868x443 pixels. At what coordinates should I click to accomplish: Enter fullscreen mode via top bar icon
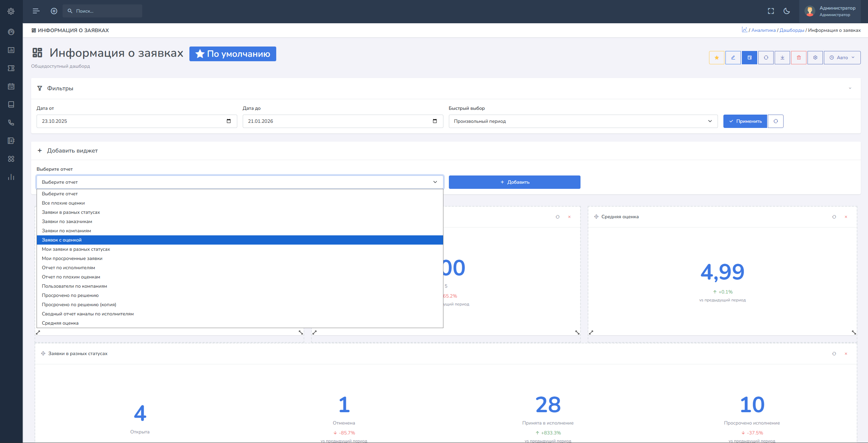click(771, 11)
